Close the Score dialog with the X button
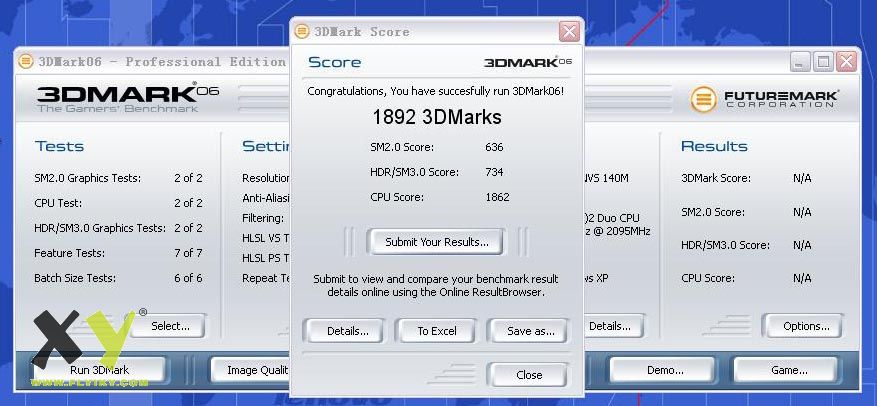The width and height of the screenshot is (877, 406). [x=569, y=32]
